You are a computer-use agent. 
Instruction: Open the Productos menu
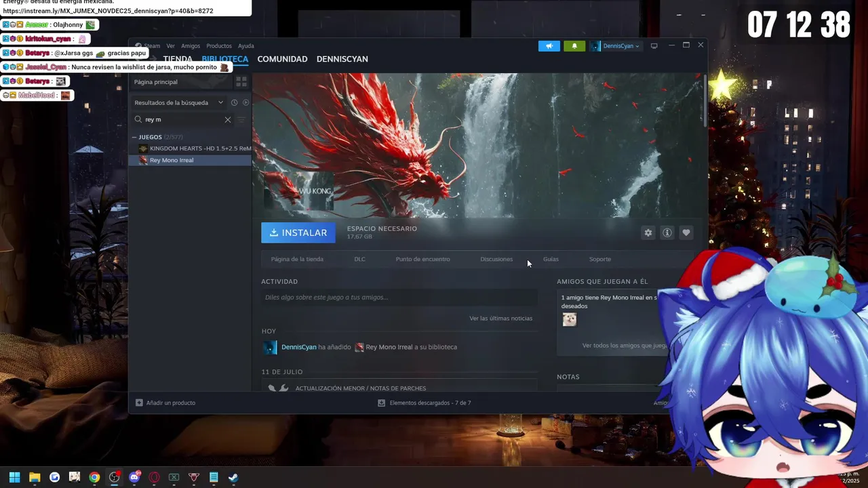(219, 46)
